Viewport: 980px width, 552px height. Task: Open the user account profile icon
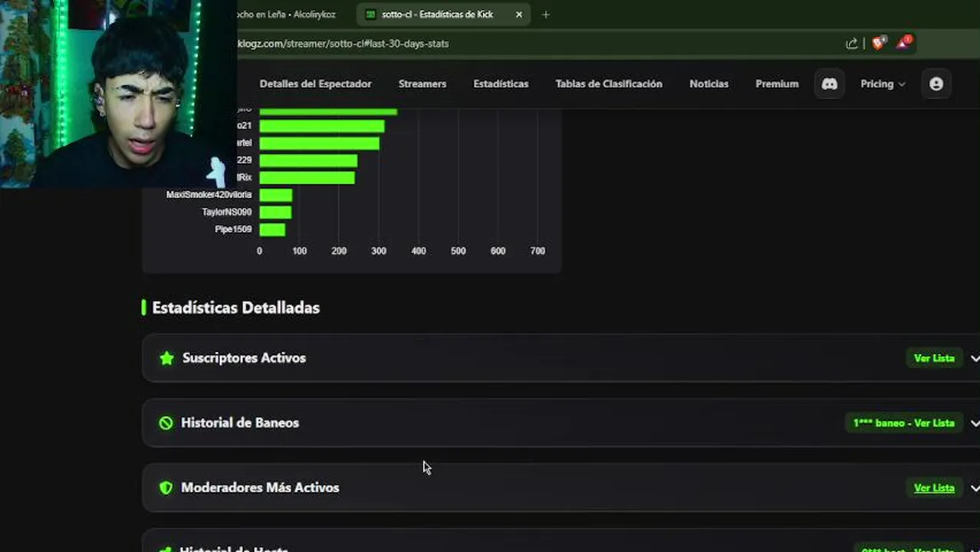tap(936, 84)
